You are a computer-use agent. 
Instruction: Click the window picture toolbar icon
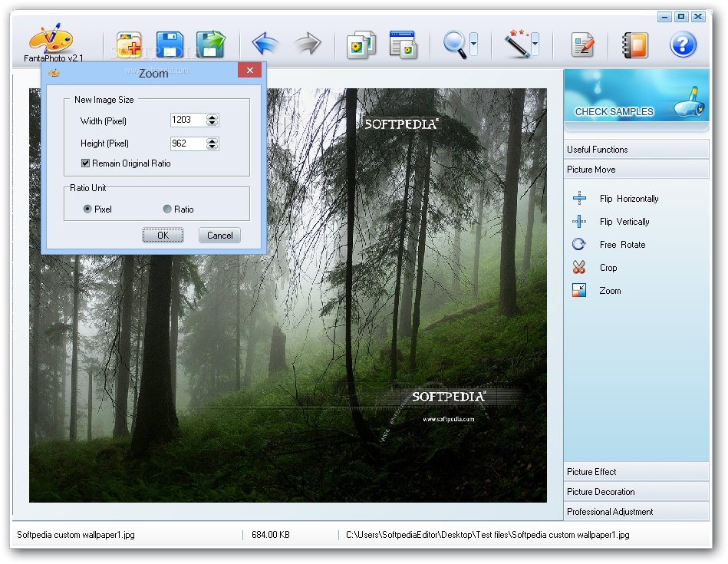coord(403,45)
